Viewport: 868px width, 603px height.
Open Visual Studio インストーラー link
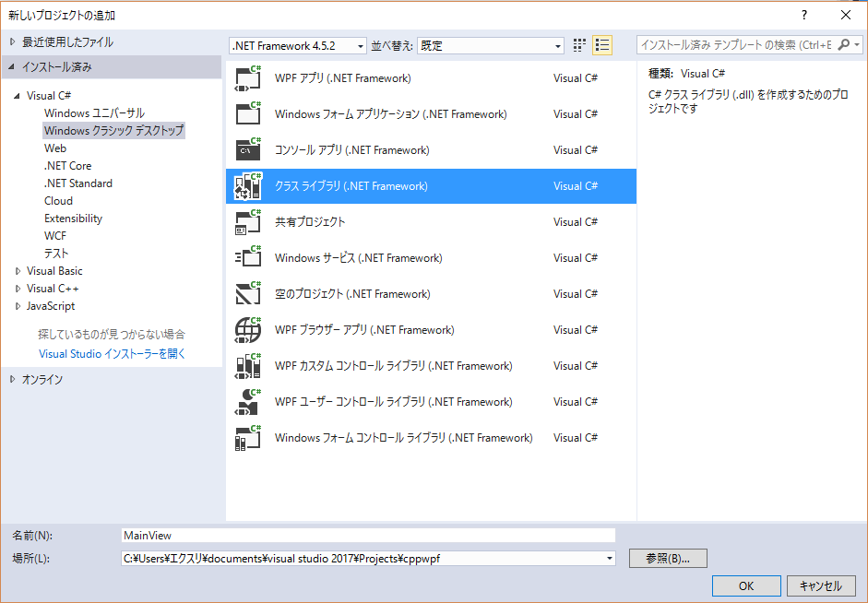tap(109, 353)
